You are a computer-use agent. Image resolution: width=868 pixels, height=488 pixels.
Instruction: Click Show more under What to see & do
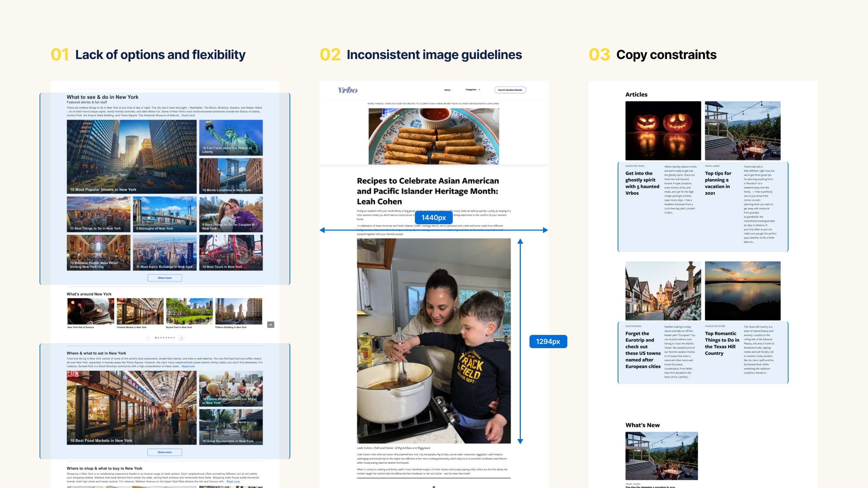pyautogui.click(x=165, y=278)
